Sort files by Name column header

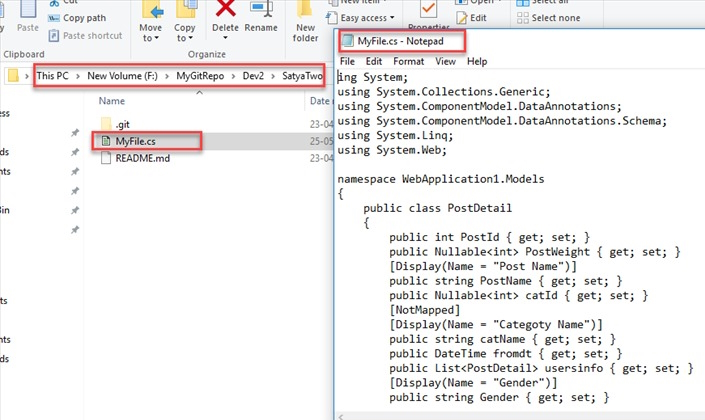point(112,101)
